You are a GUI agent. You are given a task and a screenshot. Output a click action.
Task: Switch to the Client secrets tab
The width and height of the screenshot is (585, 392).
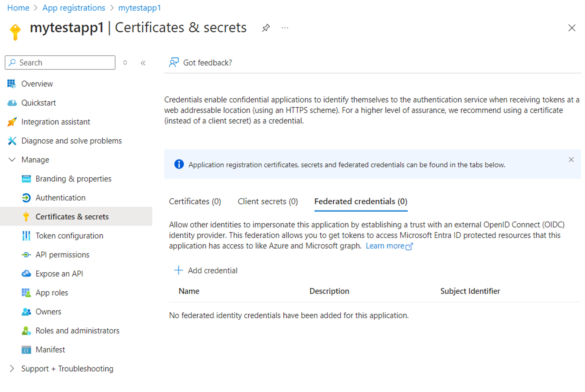coord(267,202)
